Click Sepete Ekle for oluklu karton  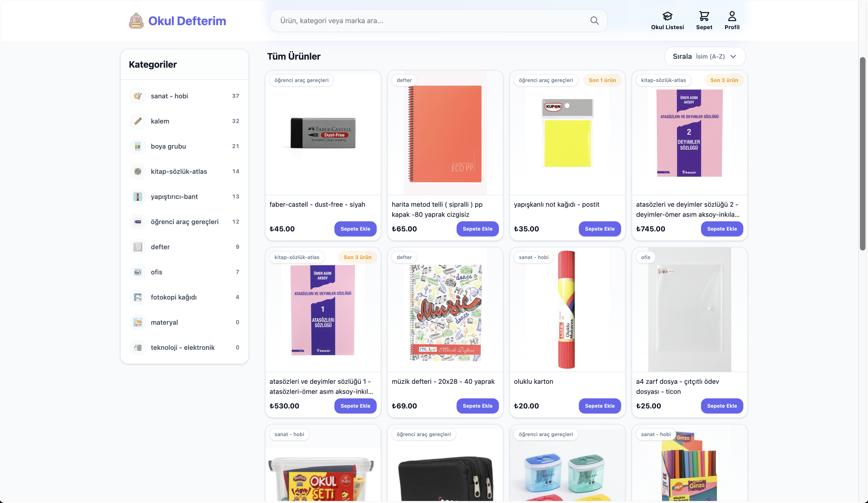click(x=599, y=406)
